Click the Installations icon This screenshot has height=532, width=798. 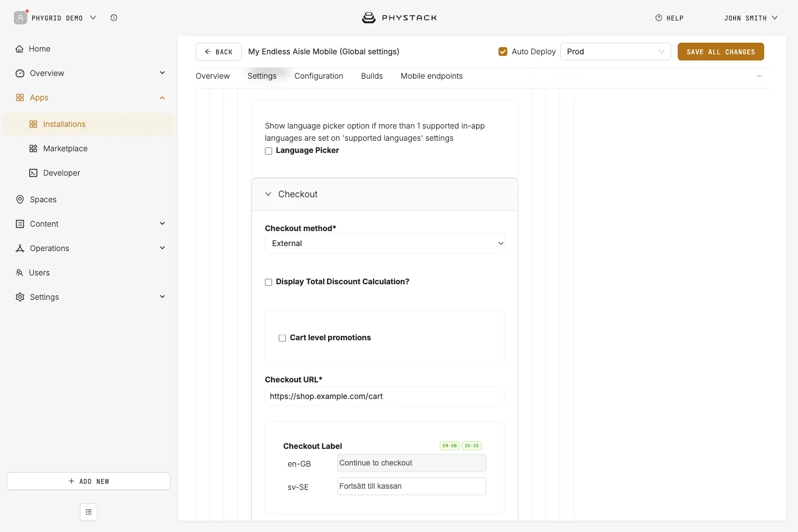(33, 124)
